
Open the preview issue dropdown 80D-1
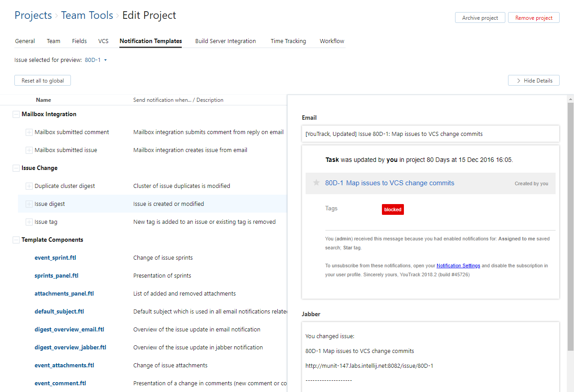click(96, 60)
